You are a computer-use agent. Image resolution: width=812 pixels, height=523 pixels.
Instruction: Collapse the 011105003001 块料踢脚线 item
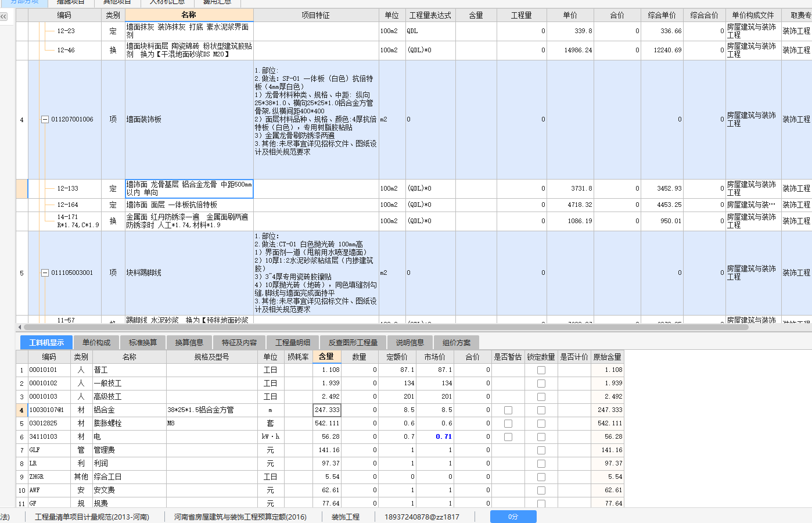pyautogui.click(x=45, y=273)
